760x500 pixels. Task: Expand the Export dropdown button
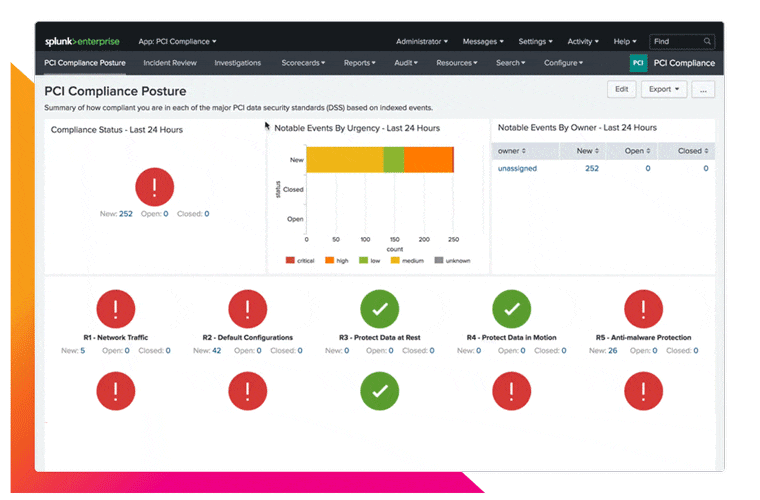pos(664,89)
